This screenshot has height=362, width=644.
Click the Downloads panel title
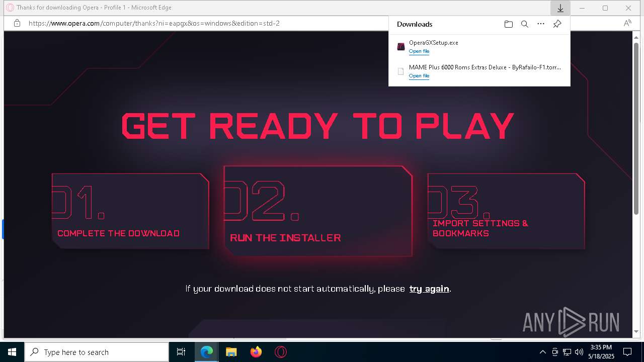[415, 24]
